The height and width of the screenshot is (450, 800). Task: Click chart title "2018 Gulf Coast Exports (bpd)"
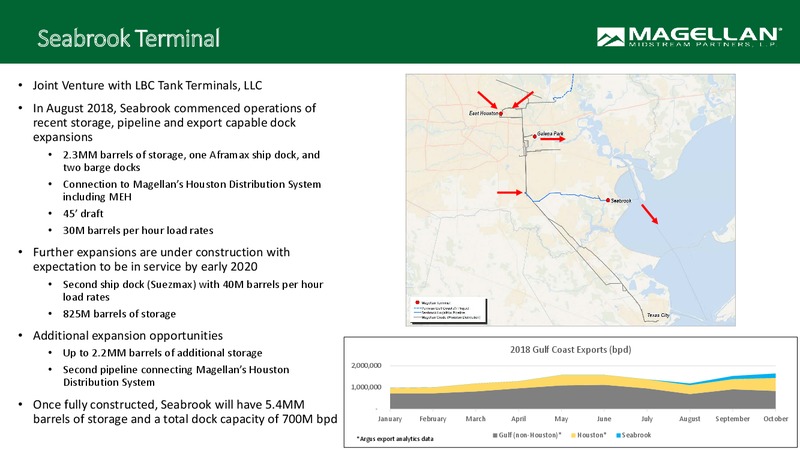(570, 349)
